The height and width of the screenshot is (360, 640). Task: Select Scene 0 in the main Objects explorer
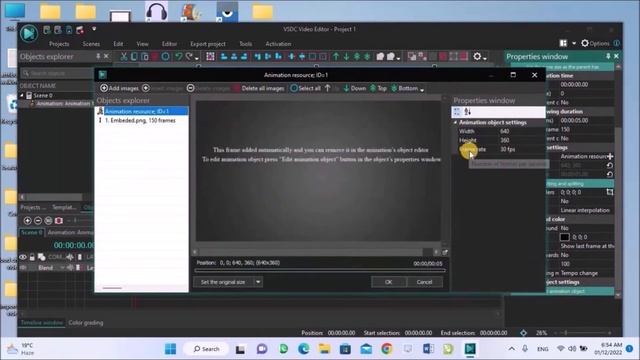click(43, 95)
